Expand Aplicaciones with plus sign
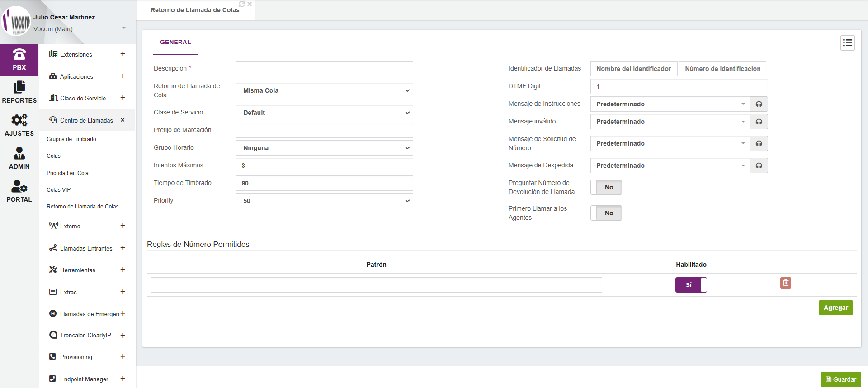Viewport: 868px width, 388px height. click(x=123, y=76)
